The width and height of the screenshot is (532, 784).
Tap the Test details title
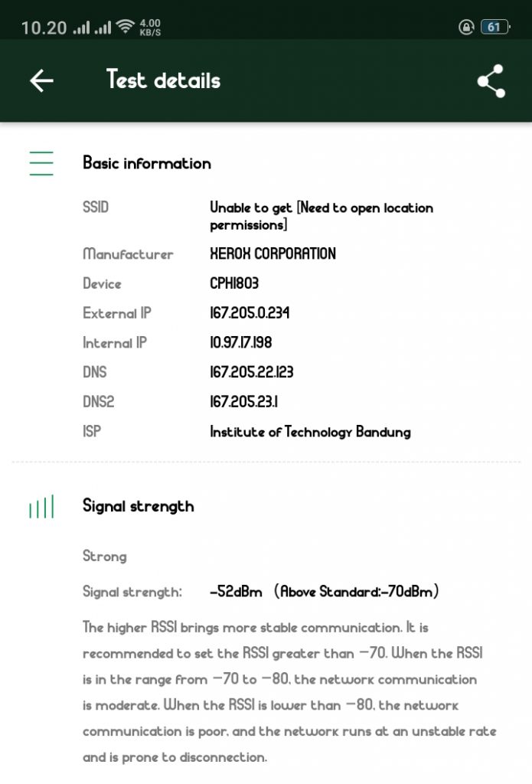(x=163, y=80)
